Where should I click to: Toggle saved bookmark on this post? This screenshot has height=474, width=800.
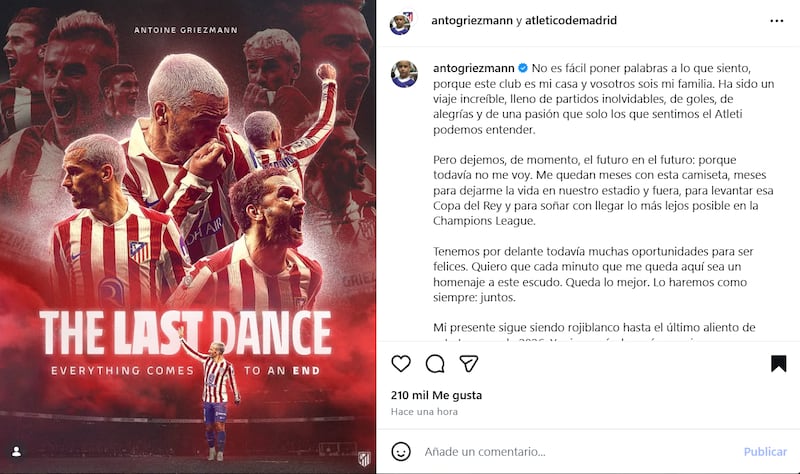pyautogui.click(x=778, y=364)
